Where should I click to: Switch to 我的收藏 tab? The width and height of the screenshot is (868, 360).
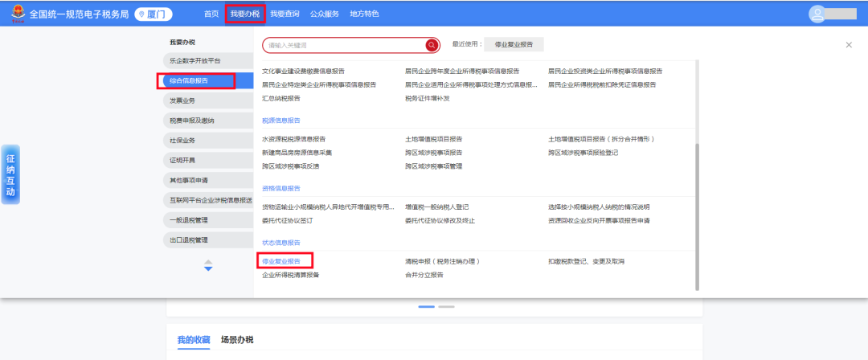point(194,340)
